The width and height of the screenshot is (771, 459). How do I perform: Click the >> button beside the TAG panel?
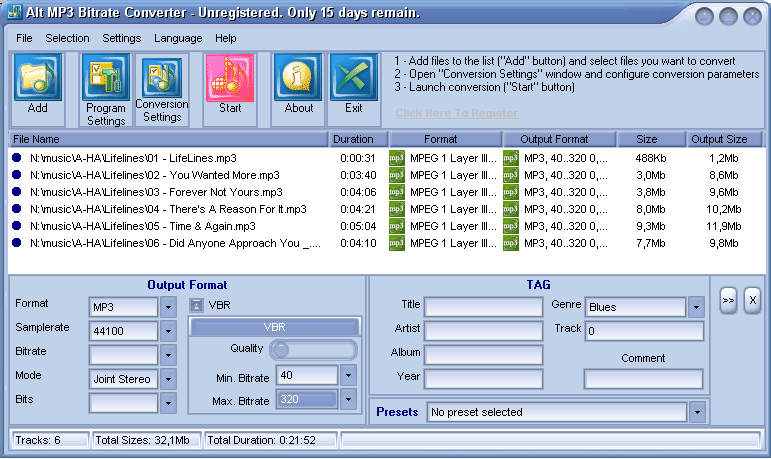point(728,300)
